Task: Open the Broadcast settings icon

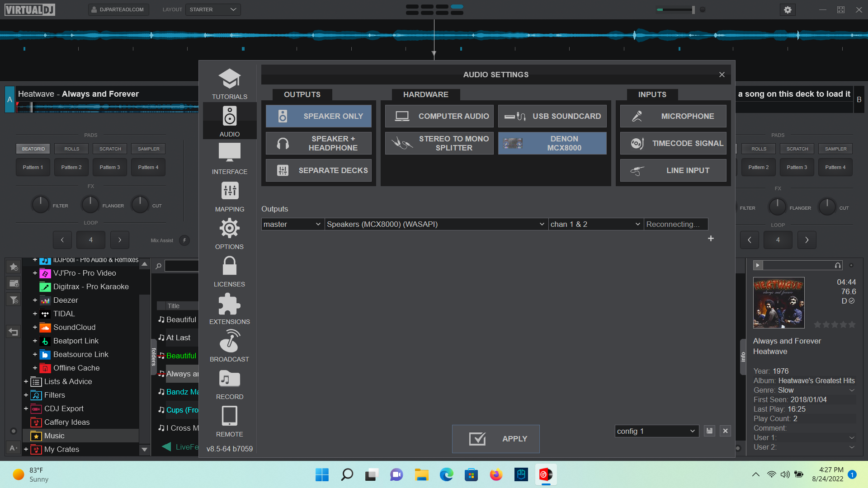Action: tap(229, 341)
